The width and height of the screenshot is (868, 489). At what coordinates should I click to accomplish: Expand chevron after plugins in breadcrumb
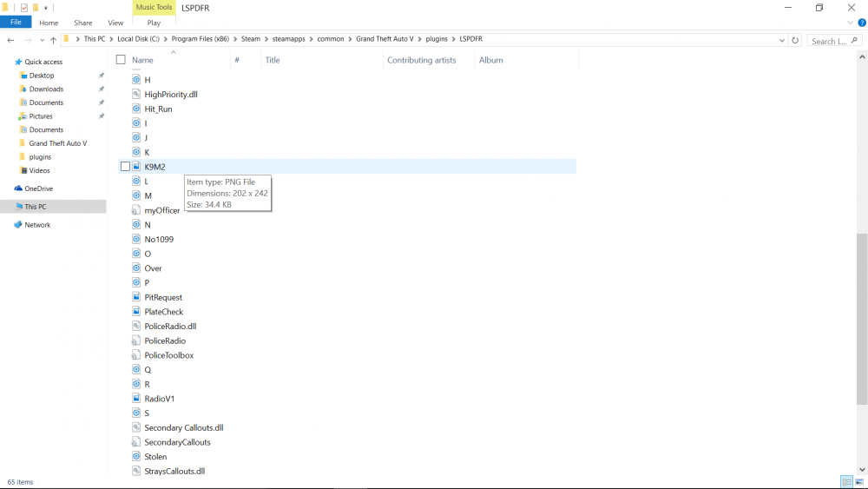pyautogui.click(x=453, y=39)
